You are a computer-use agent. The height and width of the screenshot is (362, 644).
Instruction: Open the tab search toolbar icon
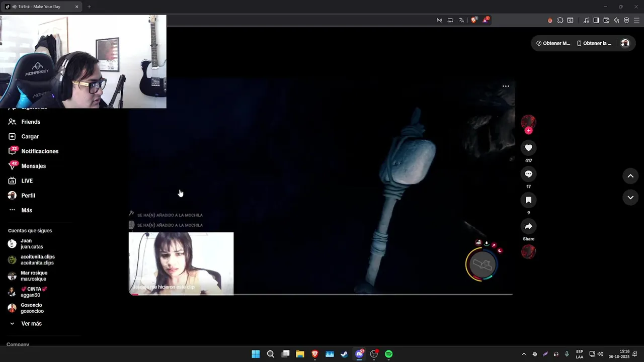(570, 20)
